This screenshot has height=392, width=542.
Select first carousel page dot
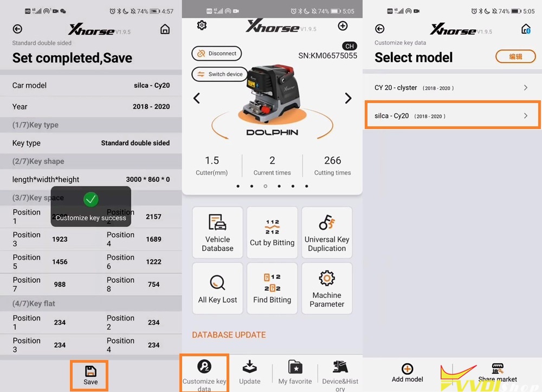point(238,186)
